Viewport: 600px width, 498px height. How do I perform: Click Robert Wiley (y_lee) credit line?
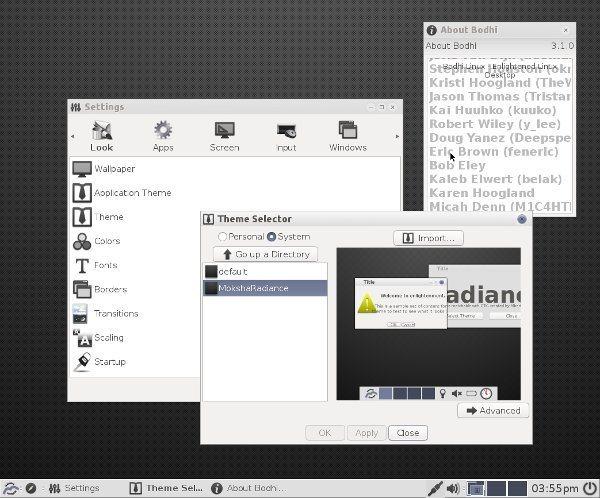coord(495,124)
